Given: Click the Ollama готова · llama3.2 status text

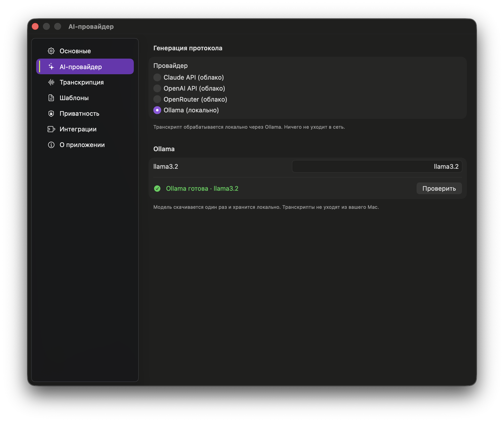Looking at the screenshot, I should click(202, 189).
